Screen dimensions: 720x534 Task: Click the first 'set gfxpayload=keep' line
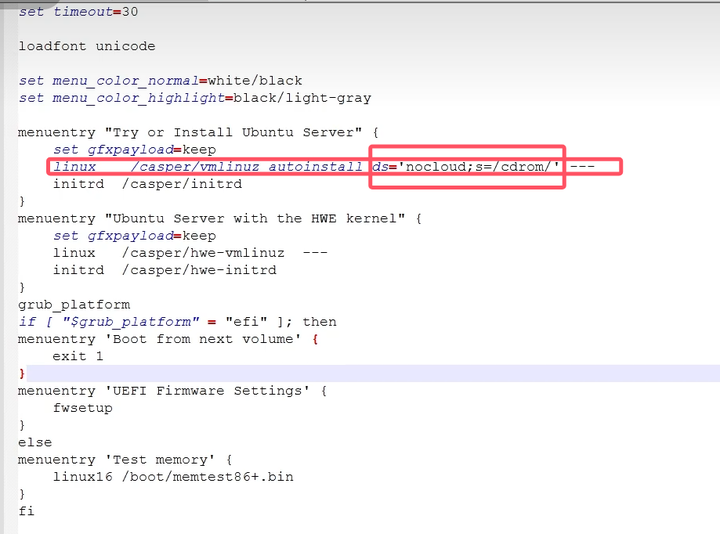click(x=135, y=150)
